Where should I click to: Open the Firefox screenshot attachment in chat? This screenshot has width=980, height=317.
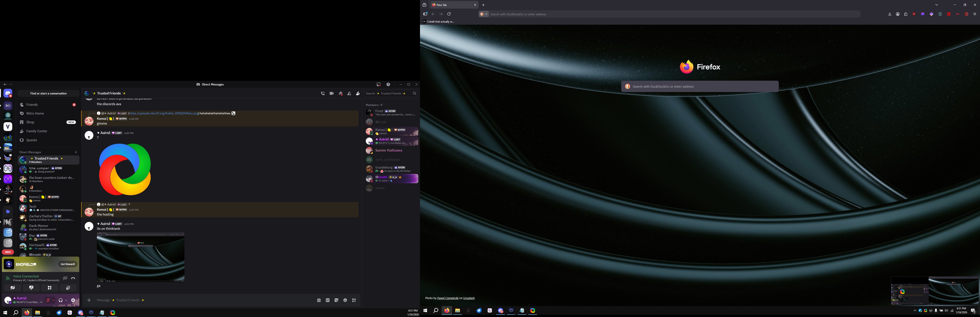tap(140, 257)
